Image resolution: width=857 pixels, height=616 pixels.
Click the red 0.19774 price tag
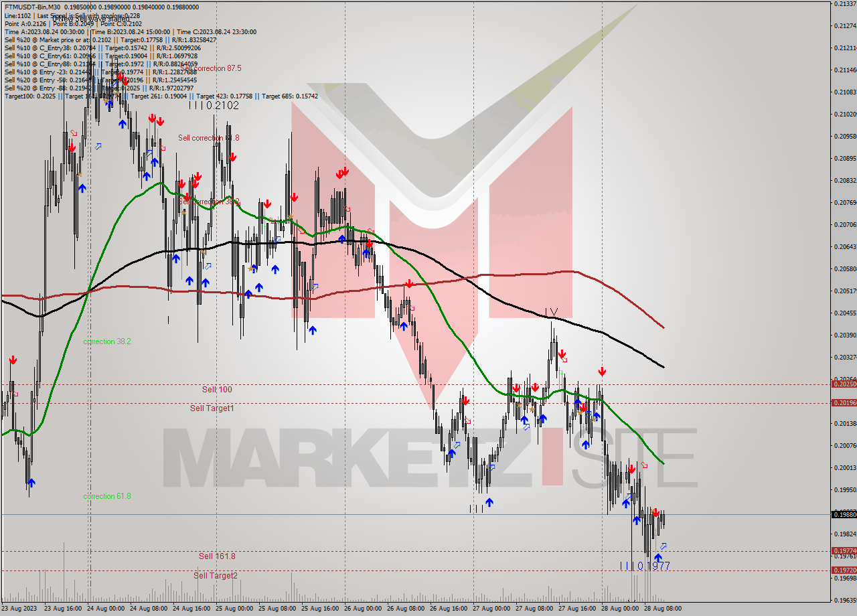[x=844, y=551]
